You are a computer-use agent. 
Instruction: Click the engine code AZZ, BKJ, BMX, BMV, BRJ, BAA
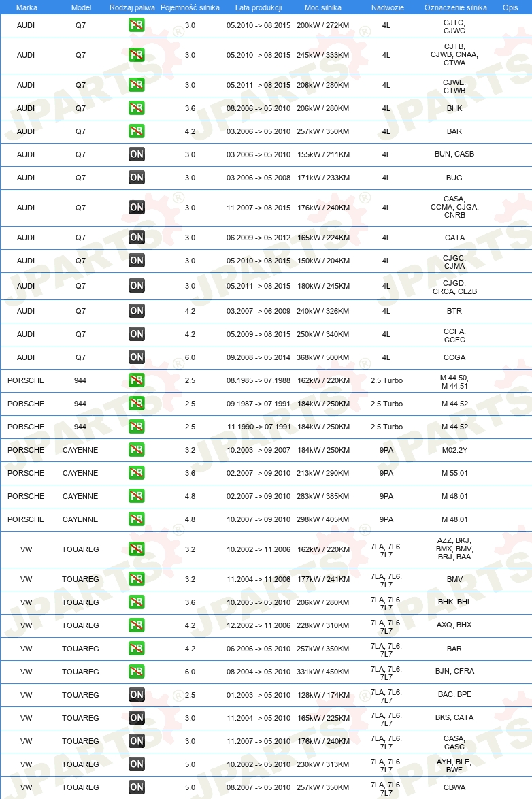[x=454, y=549]
